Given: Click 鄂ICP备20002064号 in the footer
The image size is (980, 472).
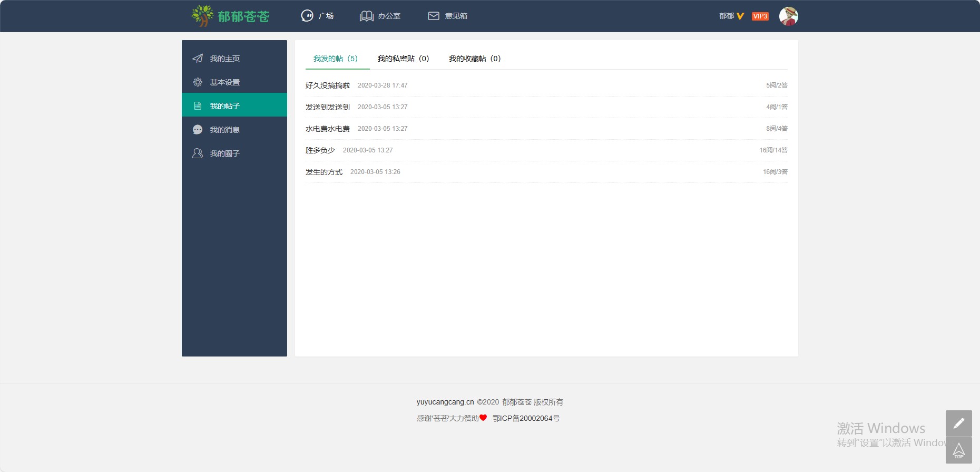Looking at the screenshot, I should [x=526, y=418].
